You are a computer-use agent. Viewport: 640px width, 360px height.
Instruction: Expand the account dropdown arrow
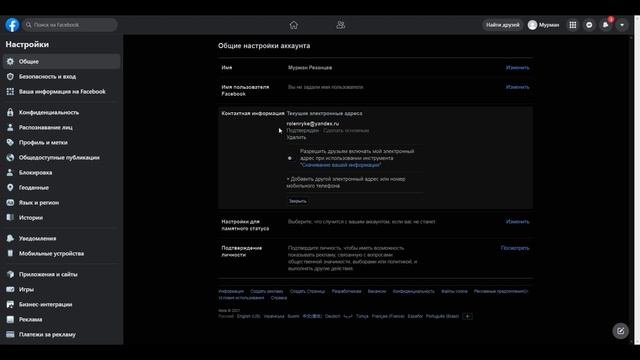[622, 25]
